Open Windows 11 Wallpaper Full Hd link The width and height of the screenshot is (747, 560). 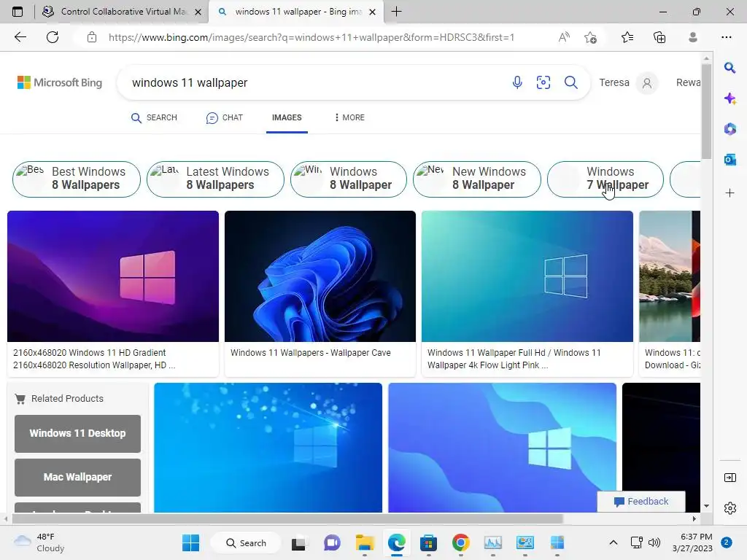[514, 359]
